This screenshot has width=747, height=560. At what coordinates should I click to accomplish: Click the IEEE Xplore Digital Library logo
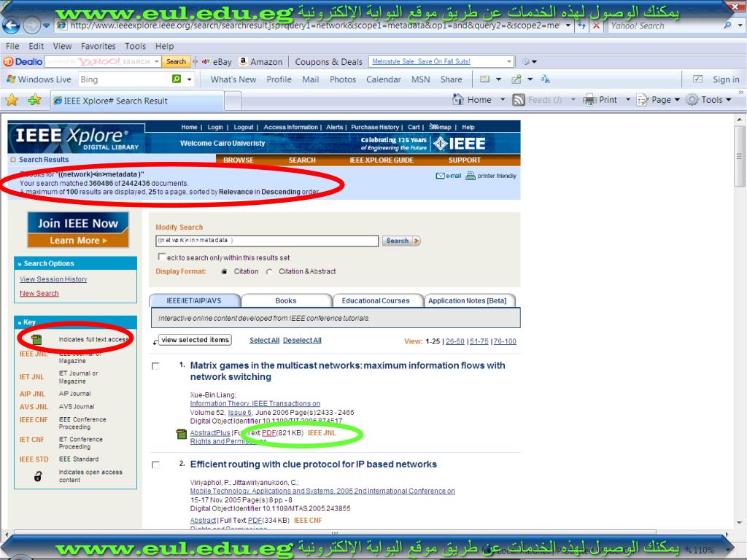click(x=76, y=138)
